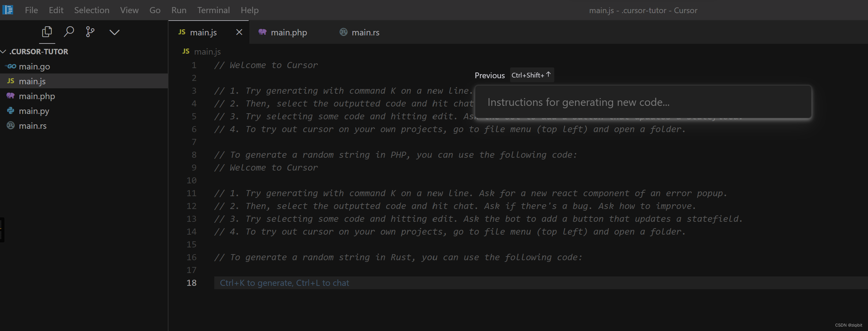Screen dimensions: 868x331
Task: Click the main.js breadcrumb above the editor
Action: tap(207, 52)
